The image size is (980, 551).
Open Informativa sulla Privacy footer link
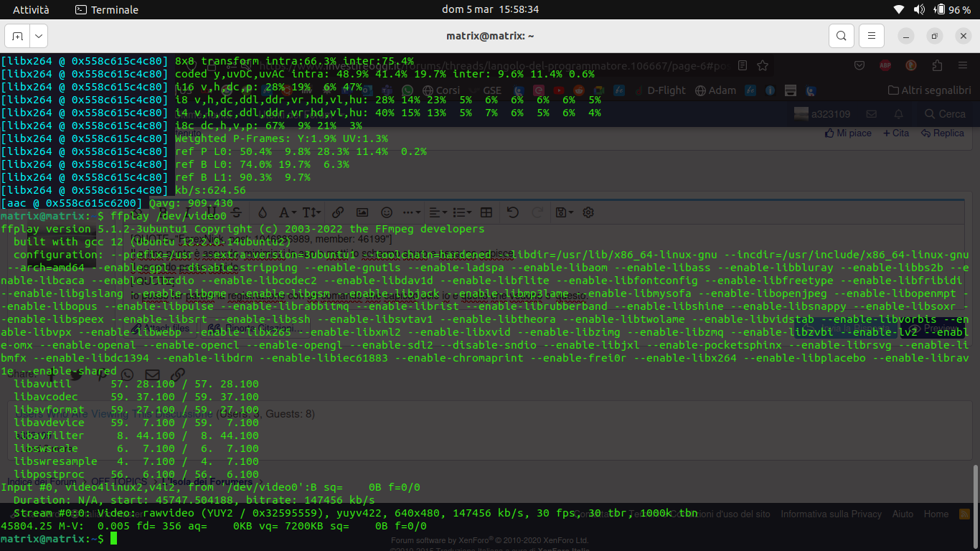(x=831, y=514)
